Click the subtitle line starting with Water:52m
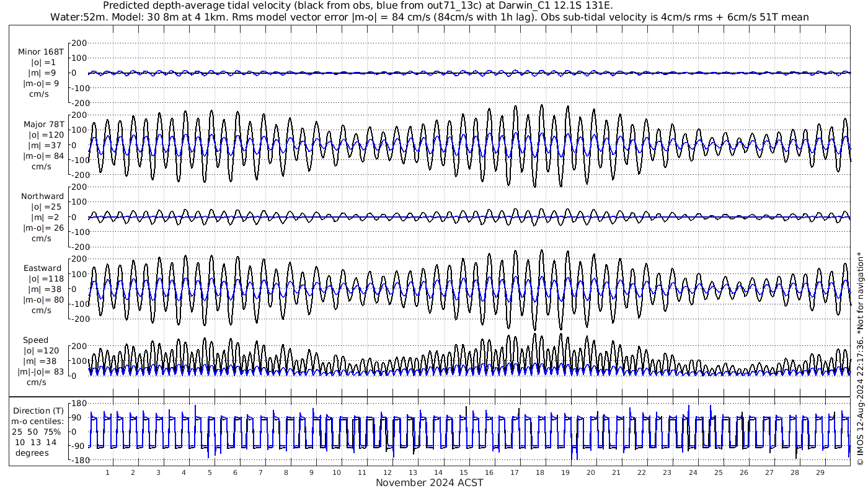Viewport: 868px width, 496px height. point(430,17)
